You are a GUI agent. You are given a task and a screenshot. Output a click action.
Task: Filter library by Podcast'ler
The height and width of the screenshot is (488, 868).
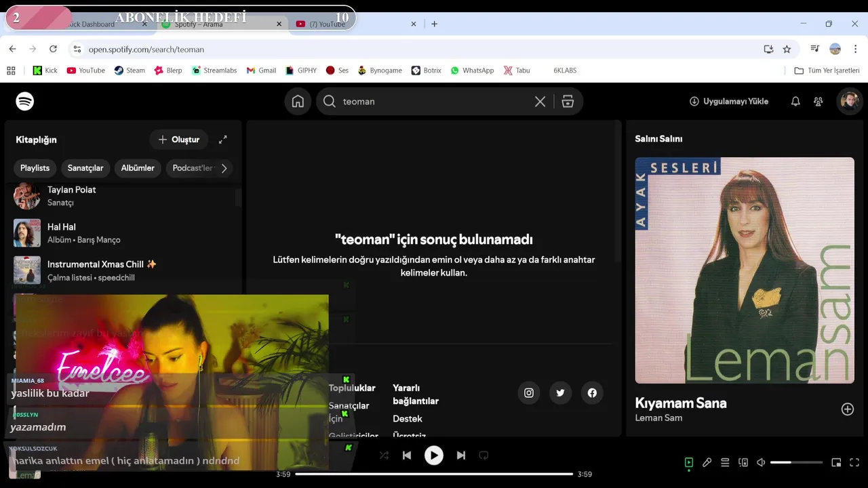click(192, 168)
